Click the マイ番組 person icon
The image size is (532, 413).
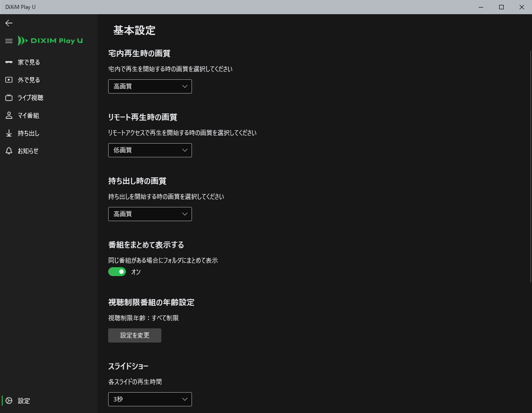pyautogui.click(x=9, y=116)
